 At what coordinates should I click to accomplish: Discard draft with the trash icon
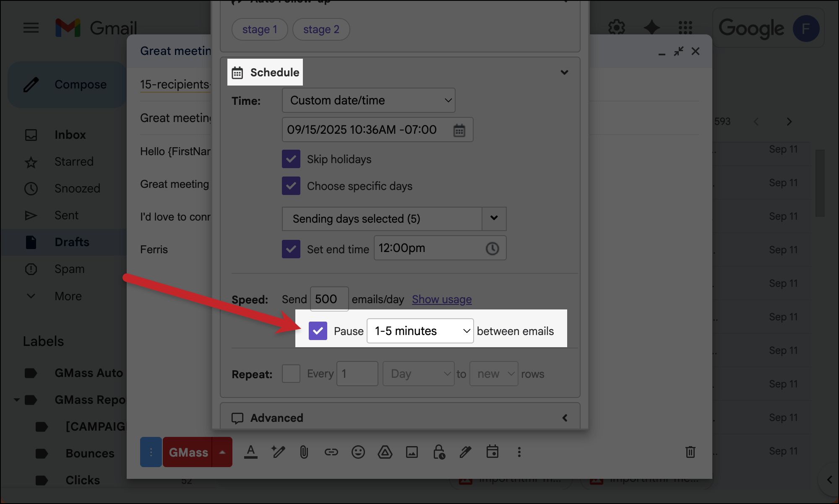[x=690, y=452]
